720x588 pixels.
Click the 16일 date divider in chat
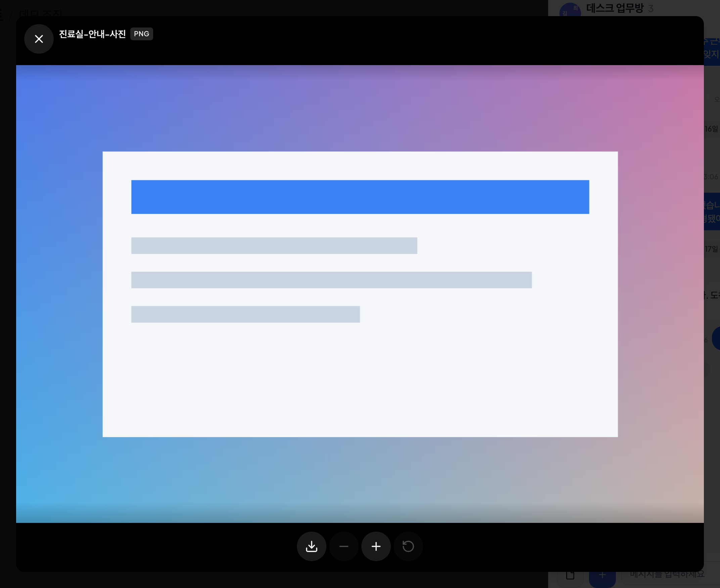coord(711,129)
